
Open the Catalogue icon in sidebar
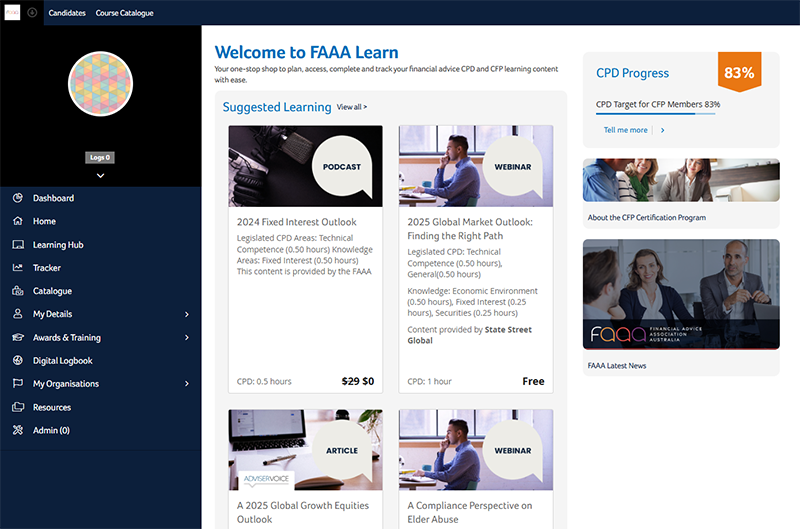pos(18,291)
